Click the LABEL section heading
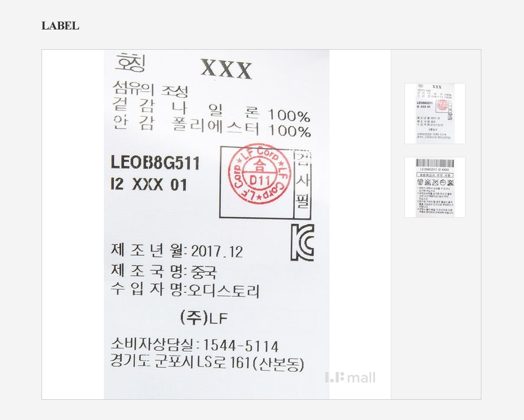The height and width of the screenshot is (420, 524). pyautogui.click(x=60, y=26)
